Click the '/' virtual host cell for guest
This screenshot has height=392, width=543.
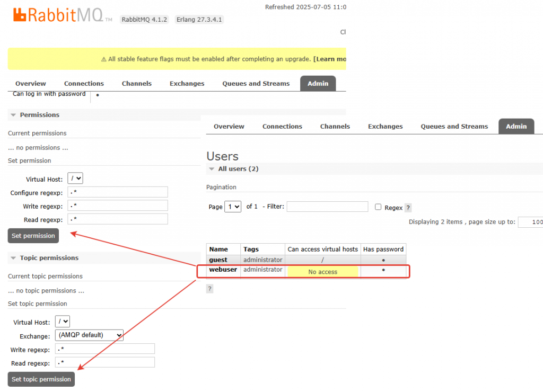pos(322,260)
